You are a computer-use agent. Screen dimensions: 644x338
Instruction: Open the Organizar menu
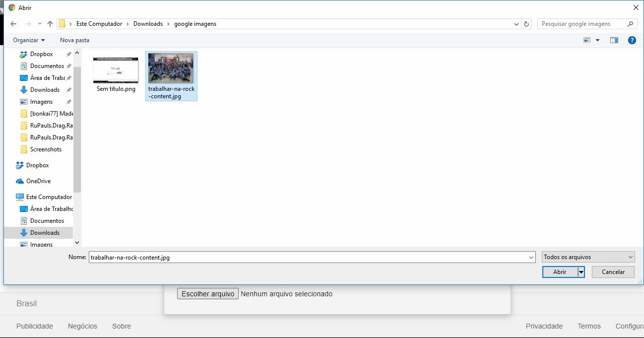[29, 40]
